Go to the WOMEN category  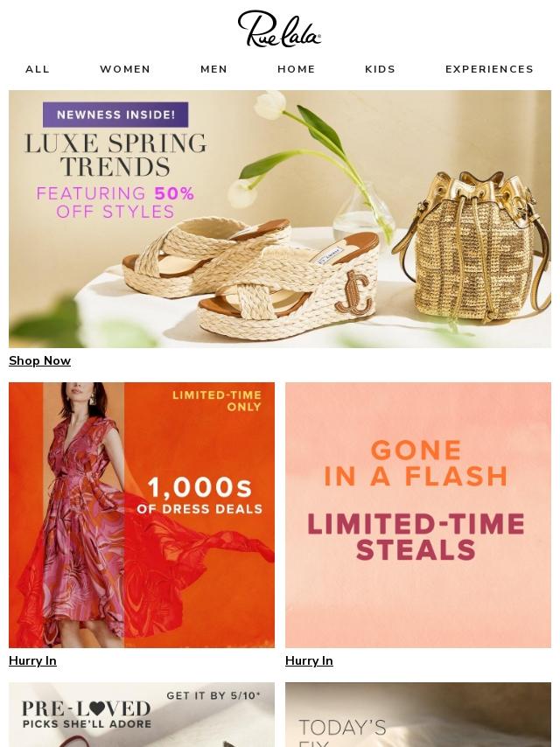click(125, 69)
